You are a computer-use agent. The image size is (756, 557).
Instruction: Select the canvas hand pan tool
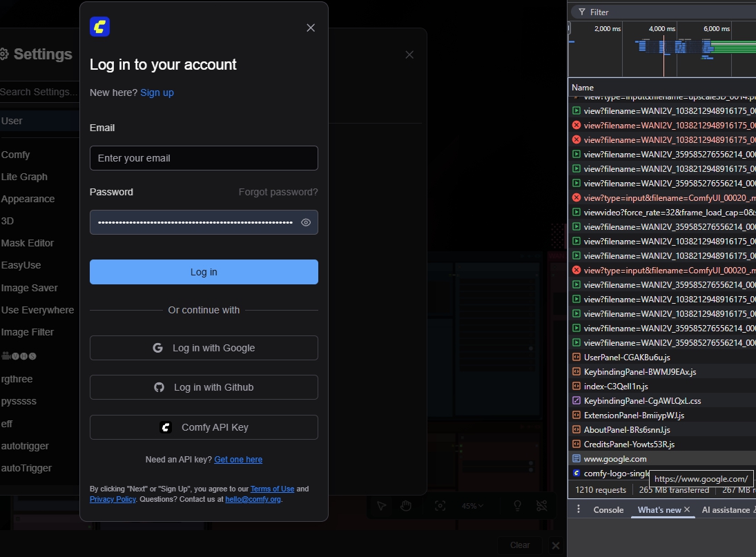coord(406,505)
